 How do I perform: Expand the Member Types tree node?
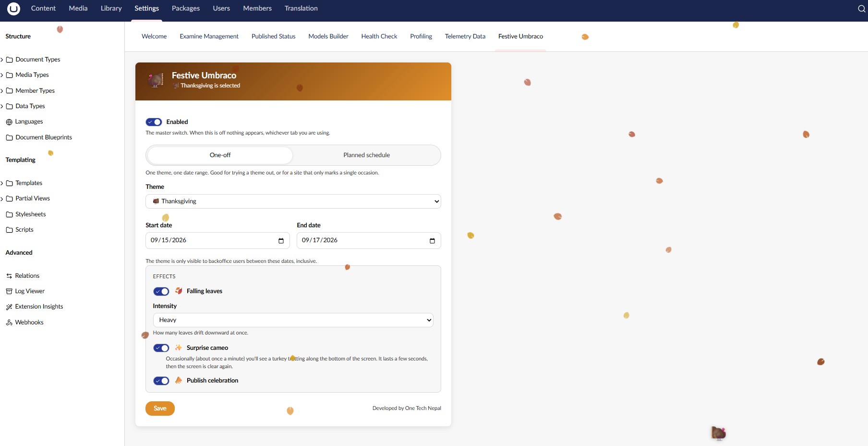point(2,91)
